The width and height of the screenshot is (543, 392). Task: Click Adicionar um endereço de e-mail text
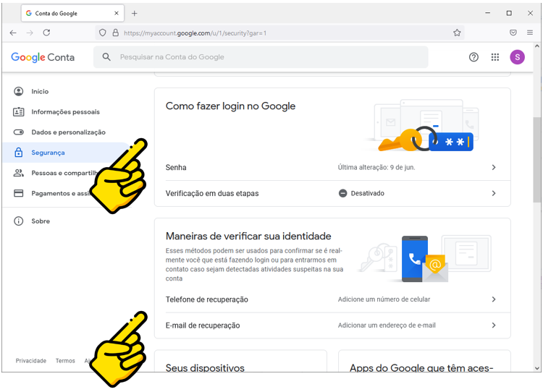coord(387,325)
